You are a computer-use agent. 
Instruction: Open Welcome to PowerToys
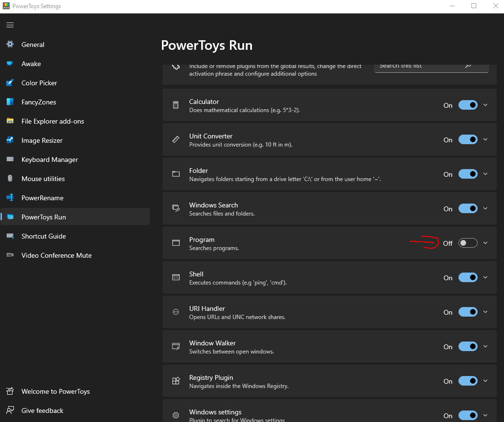56,391
